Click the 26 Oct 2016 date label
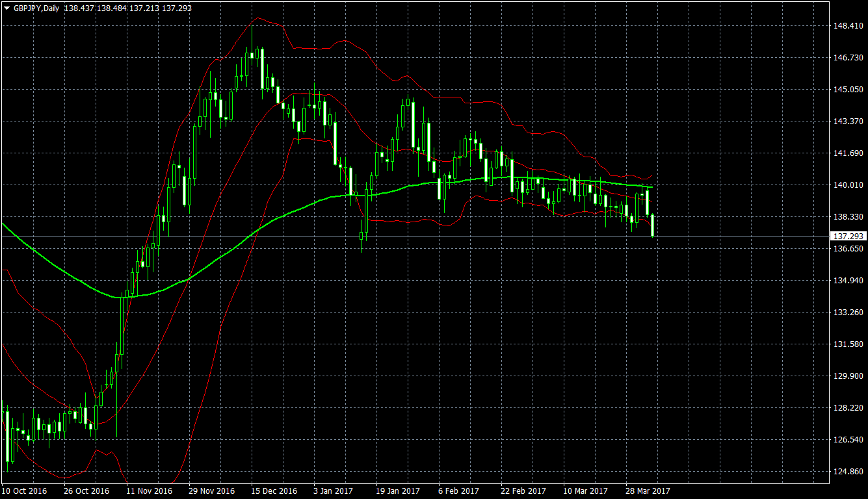The height and width of the screenshot is (499, 868). tap(86, 491)
